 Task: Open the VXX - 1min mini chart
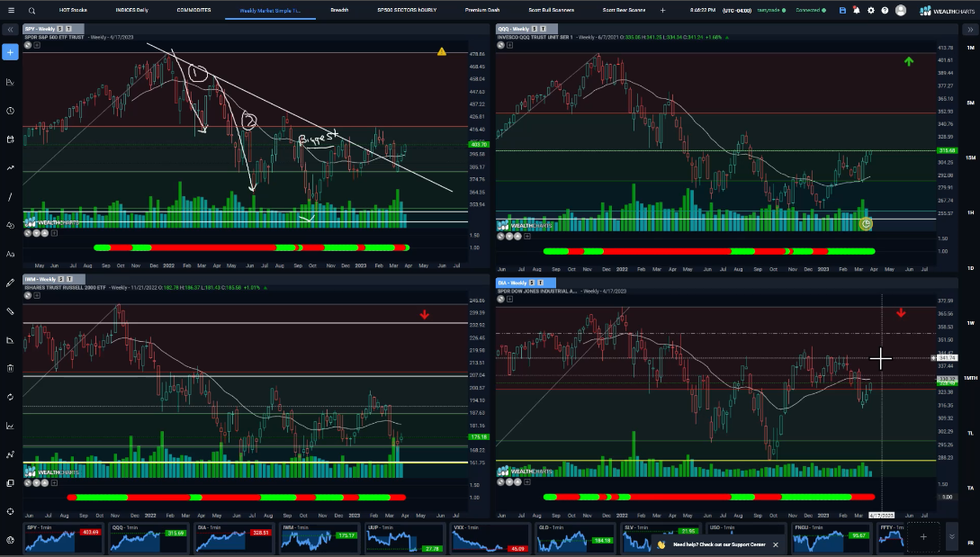[x=490, y=538]
